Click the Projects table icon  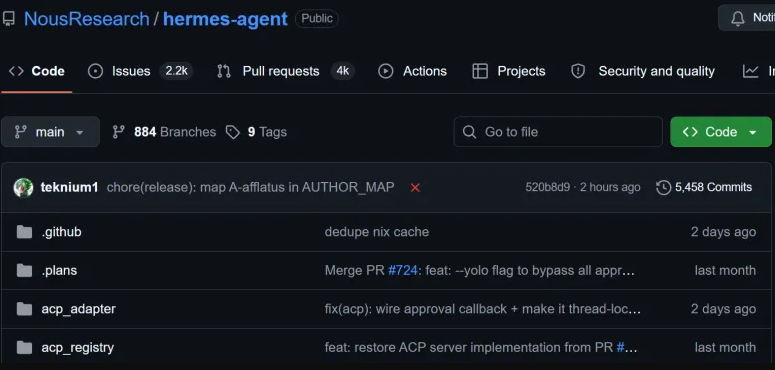480,71
